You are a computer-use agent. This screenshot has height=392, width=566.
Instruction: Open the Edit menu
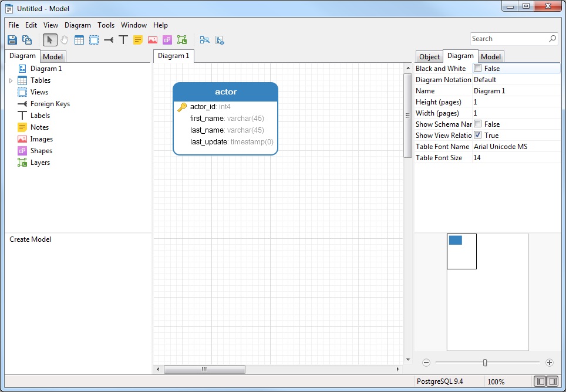point(31,25)
